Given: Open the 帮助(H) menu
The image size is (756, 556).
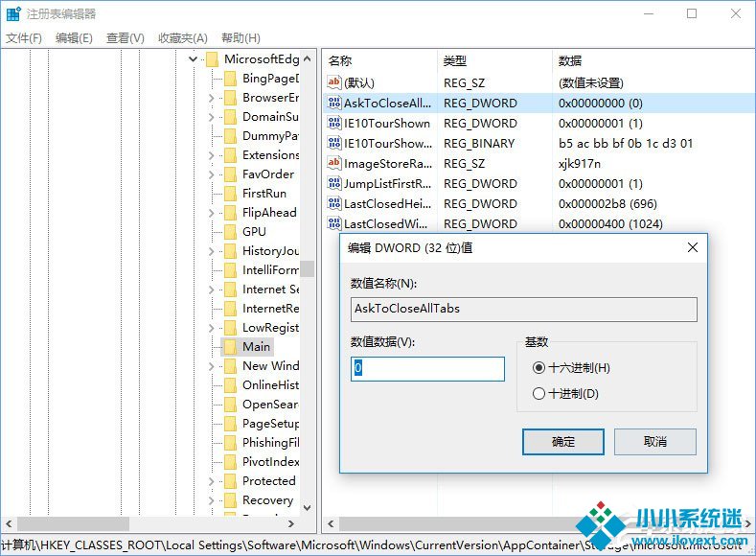Looking at the screenshot, I should point(241,37).
